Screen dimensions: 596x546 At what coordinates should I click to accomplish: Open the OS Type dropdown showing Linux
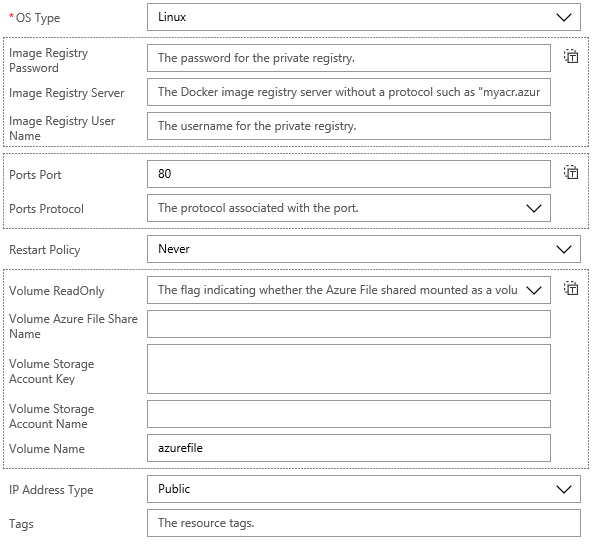point(364,17)
